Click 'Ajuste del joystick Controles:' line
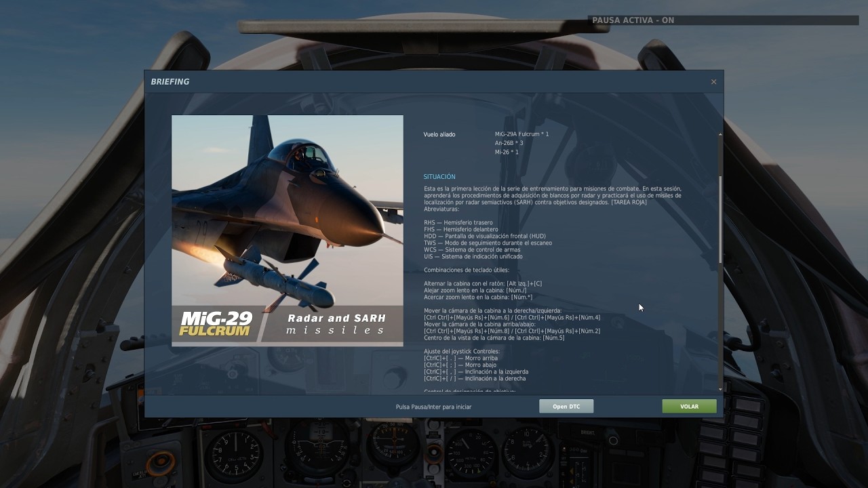 pos(462,351)
